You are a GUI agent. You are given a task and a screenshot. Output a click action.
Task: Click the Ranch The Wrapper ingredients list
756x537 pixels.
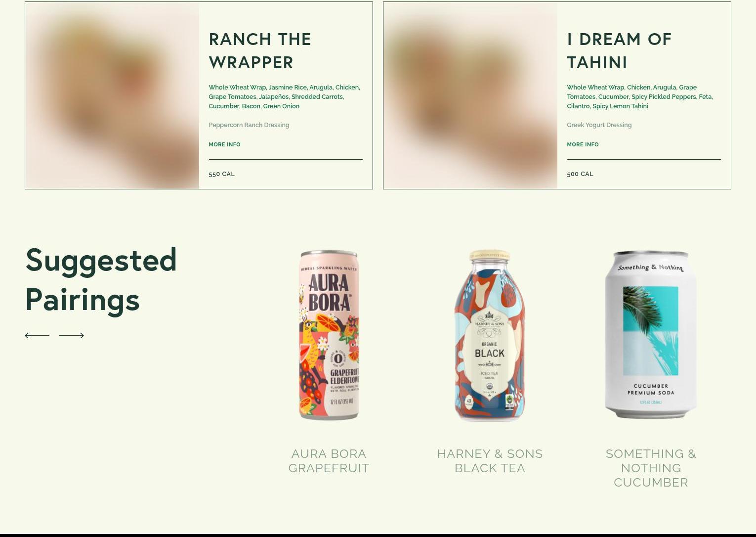pyautogui.click(x=285, y=96)
